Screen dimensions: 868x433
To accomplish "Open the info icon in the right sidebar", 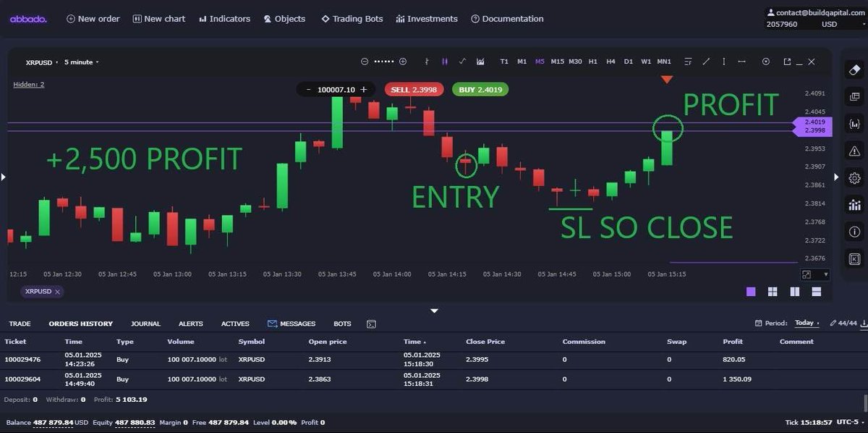I will pyautogui.click(x=854, y=231).
